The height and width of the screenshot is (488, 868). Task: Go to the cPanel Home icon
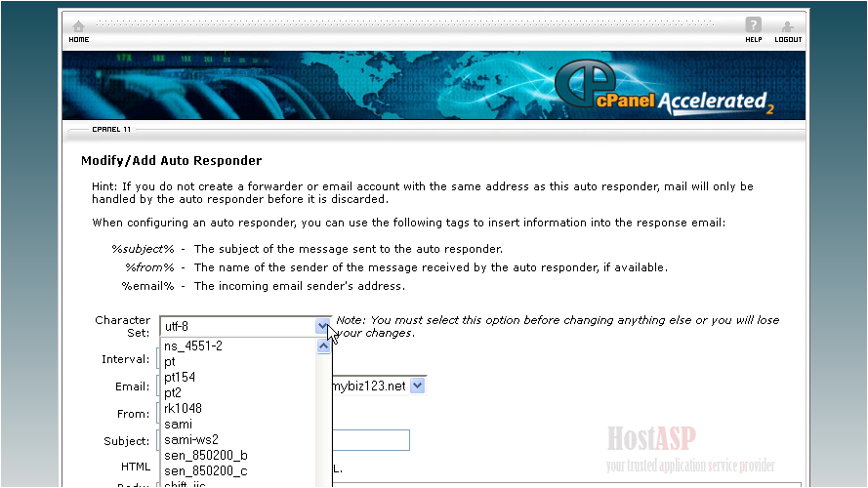click(78, 30)
